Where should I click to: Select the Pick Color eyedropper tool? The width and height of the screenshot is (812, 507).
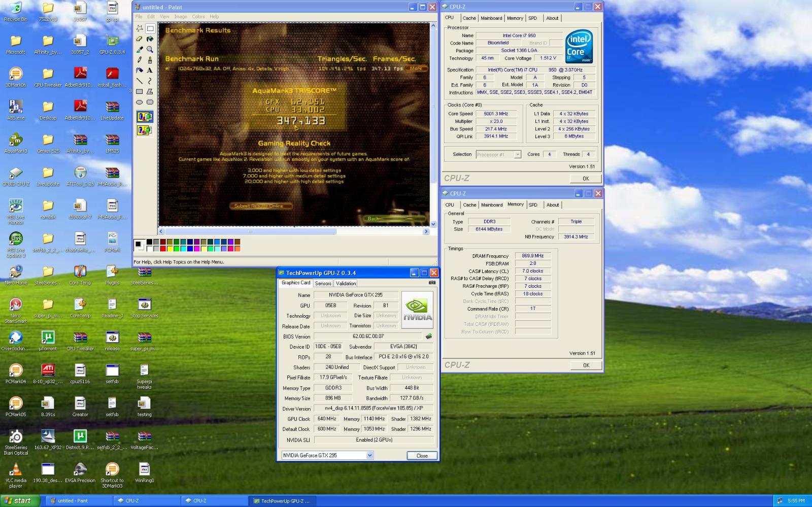pyautogui.click(x=140, y=49)
